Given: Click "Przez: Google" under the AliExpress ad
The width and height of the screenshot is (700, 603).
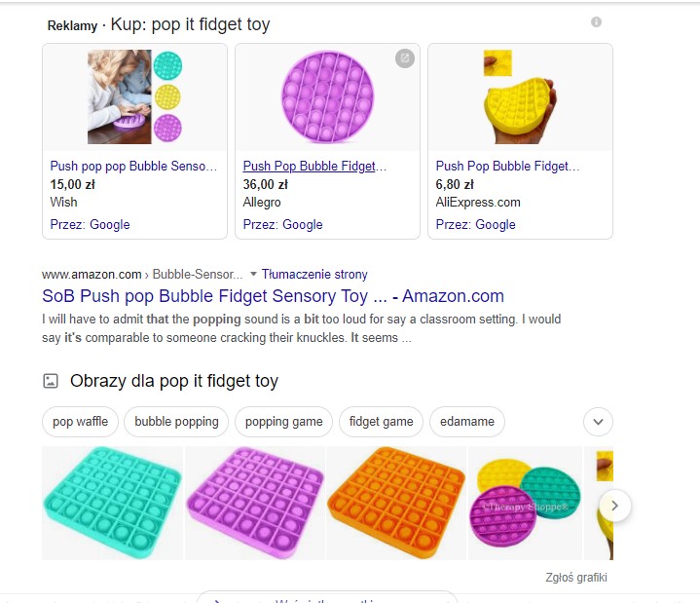Looking at the screenshot, I should pyautogui.click(x=476, y=224).
